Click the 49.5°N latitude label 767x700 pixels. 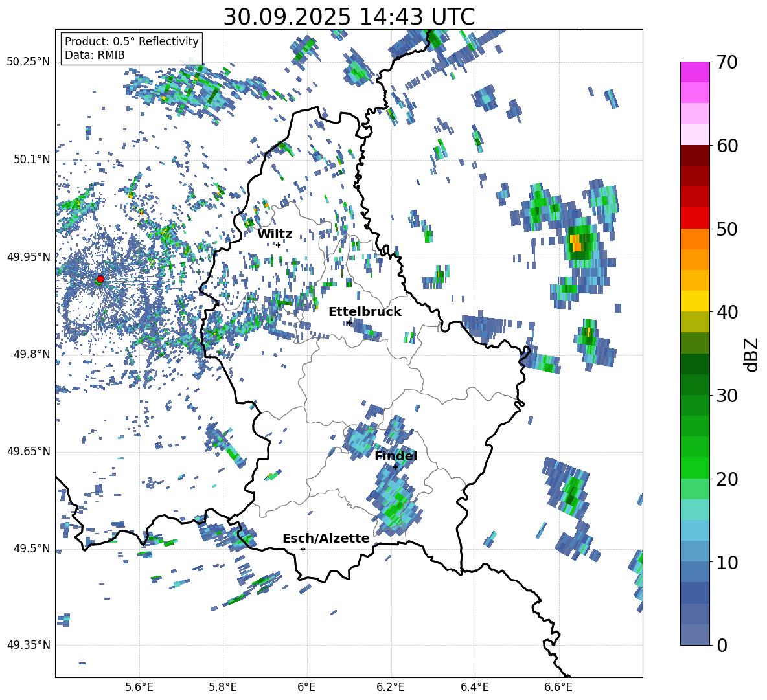click(32, 548)
